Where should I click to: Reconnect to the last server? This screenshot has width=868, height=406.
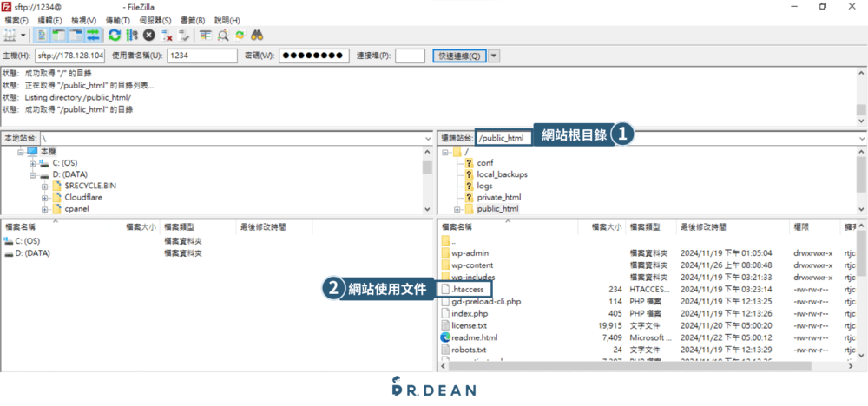[184, 36]
